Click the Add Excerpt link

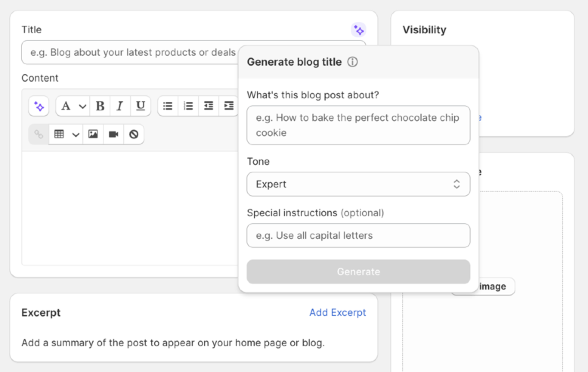337,313
